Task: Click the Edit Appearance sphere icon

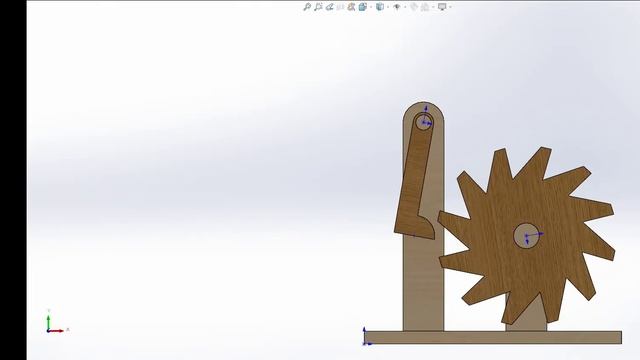Action: point(414,7)
